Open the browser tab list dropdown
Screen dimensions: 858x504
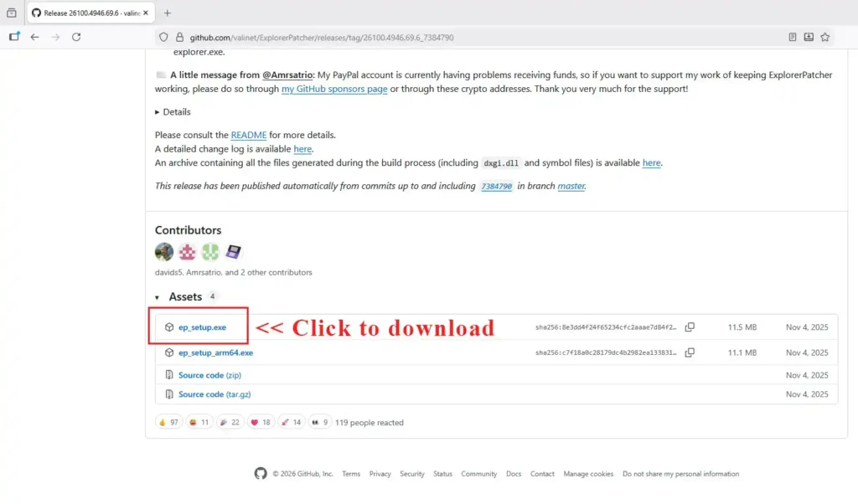(12, 13)
